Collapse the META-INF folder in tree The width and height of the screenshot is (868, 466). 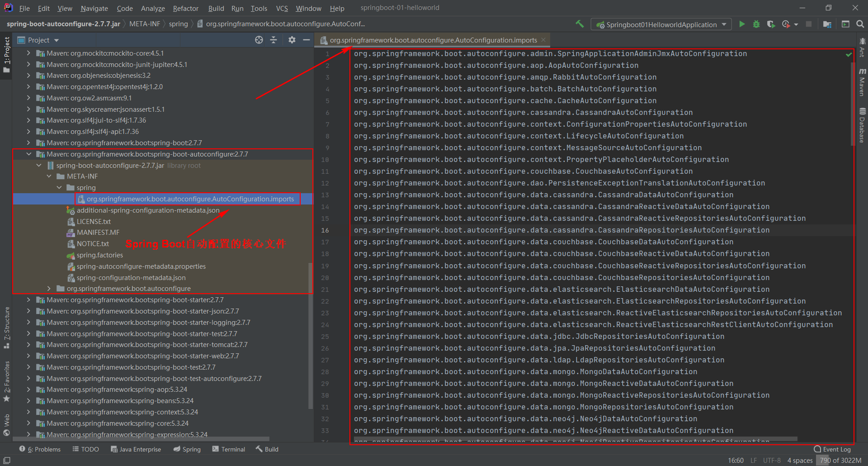coord(49,176)
